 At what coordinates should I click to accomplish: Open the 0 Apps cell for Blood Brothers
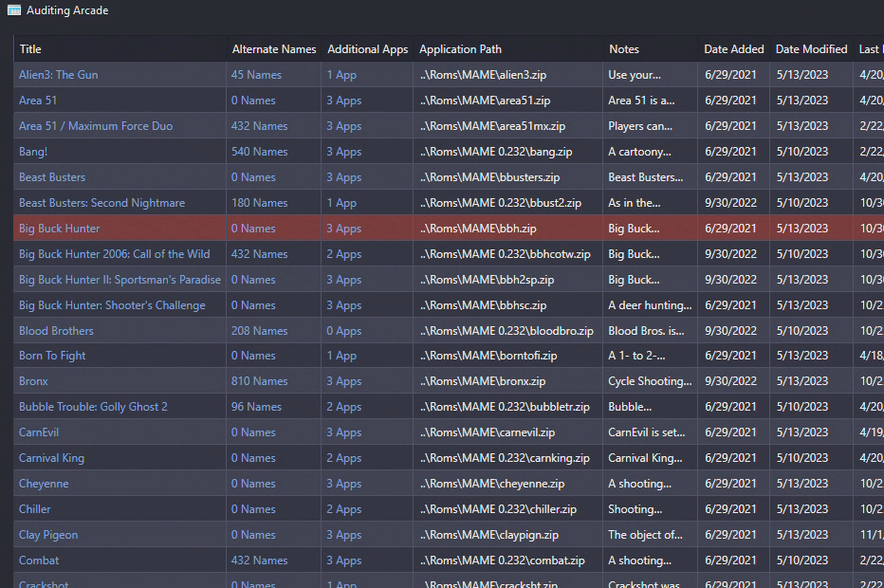click(344, 331)
